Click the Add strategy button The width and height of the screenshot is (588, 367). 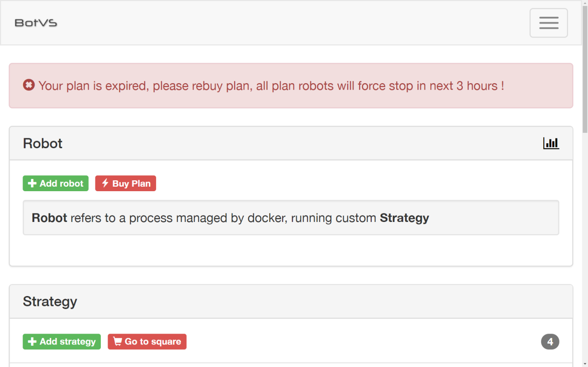[62, 342]
